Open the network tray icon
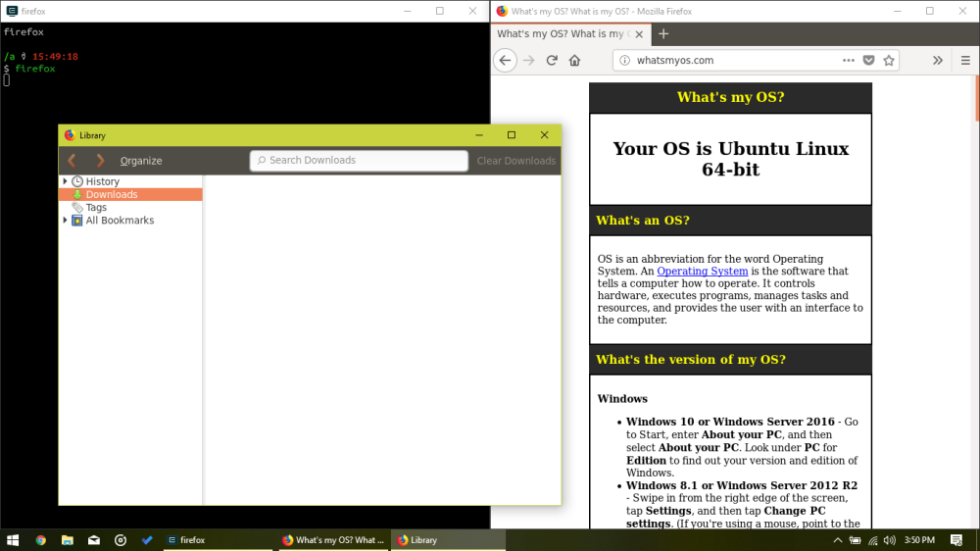 pos(873,540)
